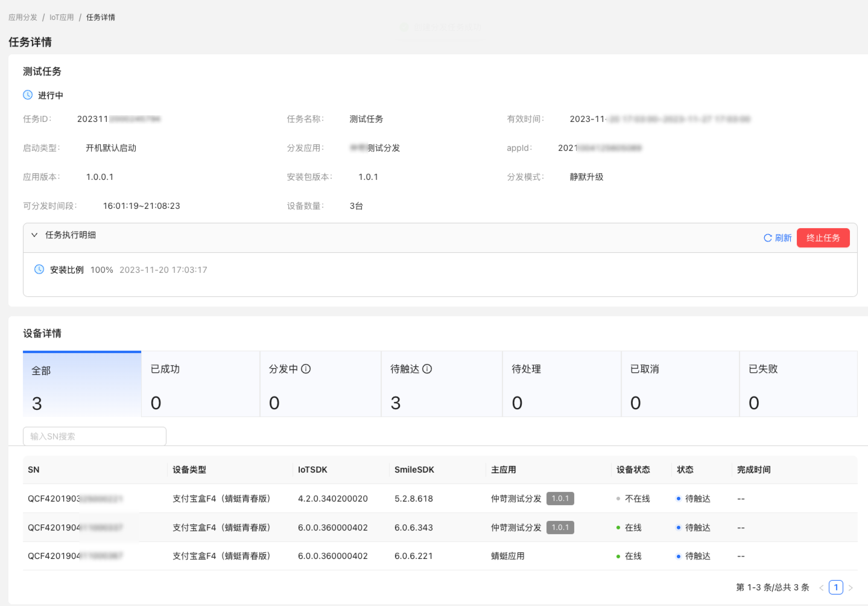Open the 待处理 status tab
Screen dimensions: 868x606
[x=561, y=384]
